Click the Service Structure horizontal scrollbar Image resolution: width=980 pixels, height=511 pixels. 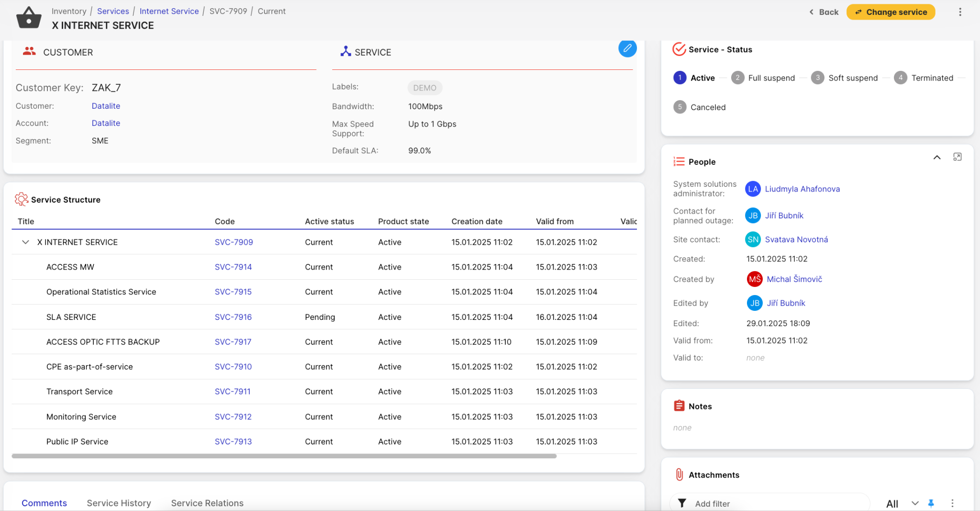click(284, 456)
